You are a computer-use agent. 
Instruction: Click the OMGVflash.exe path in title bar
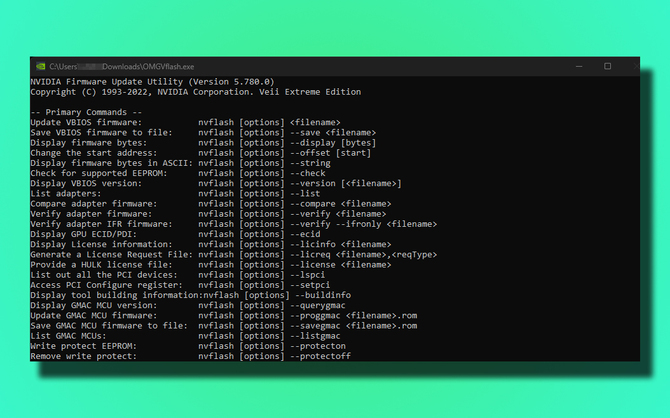122,67
